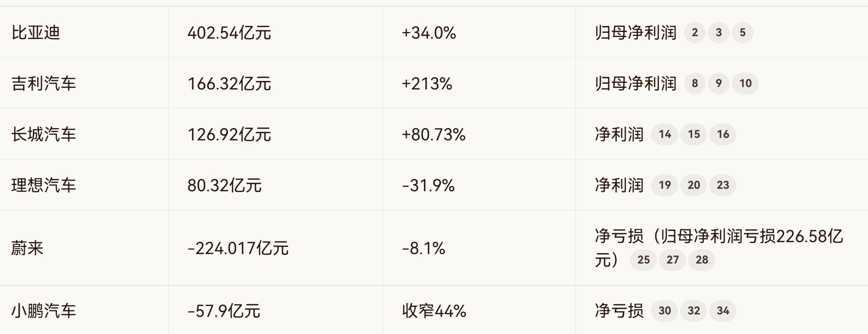This screenshot has width=868, height=334.
Task: Open citation 28 for 蔚来 净亏损
Action: click(702, 260)
